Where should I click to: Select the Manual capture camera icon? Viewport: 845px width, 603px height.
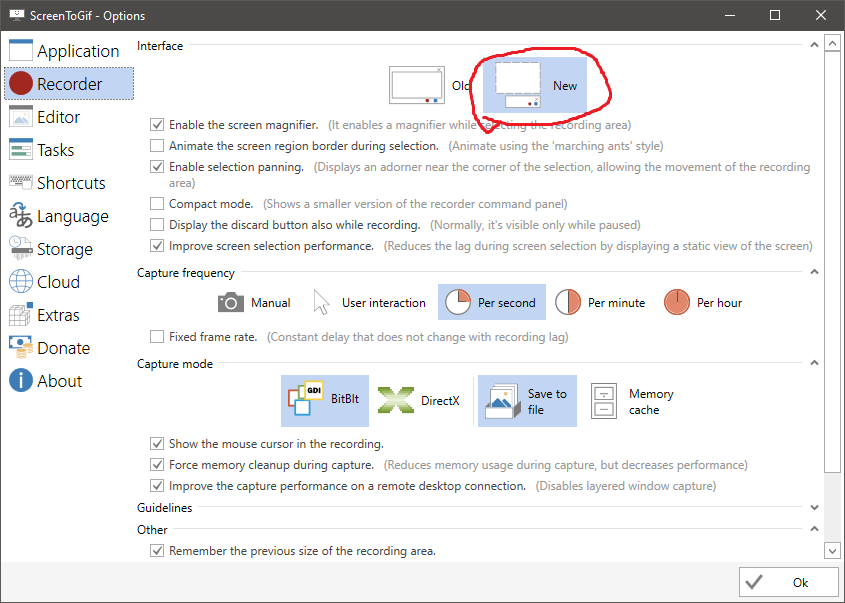(231, 302)
